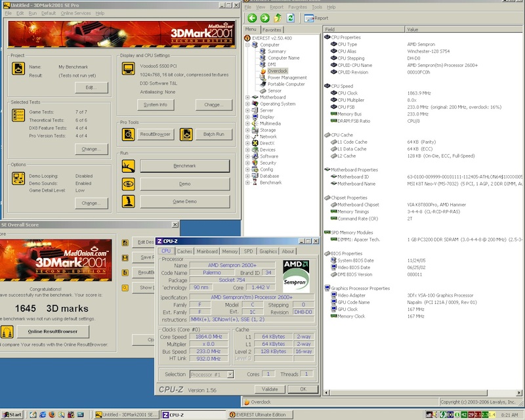Screen dimensions: 525x420
Task: Refresh the EVEREST page with the refresh icon
Action: (290, 18)
